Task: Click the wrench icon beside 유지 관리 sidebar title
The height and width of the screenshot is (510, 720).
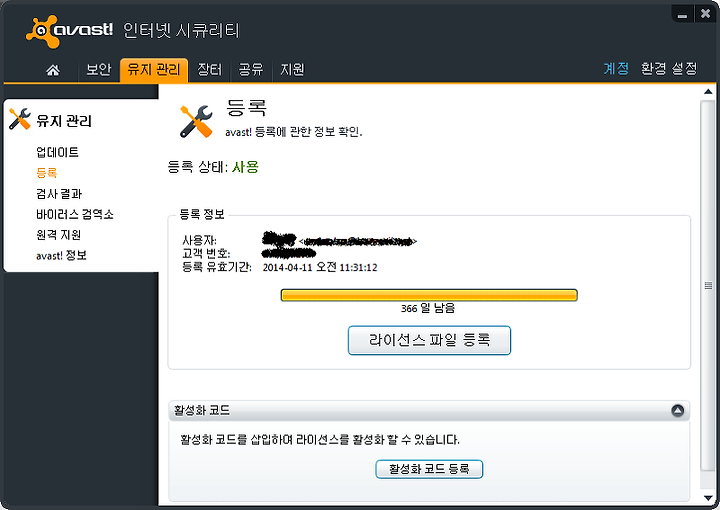Action: [20, 119]
